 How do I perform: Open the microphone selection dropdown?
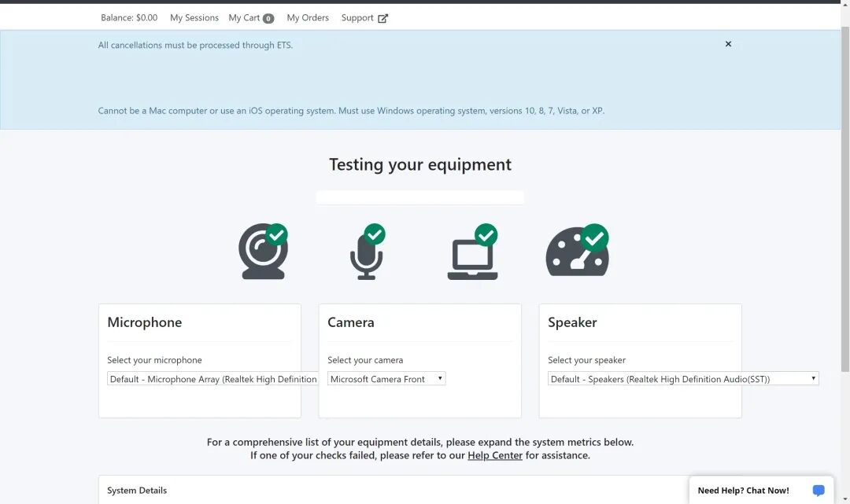(213, 379)
